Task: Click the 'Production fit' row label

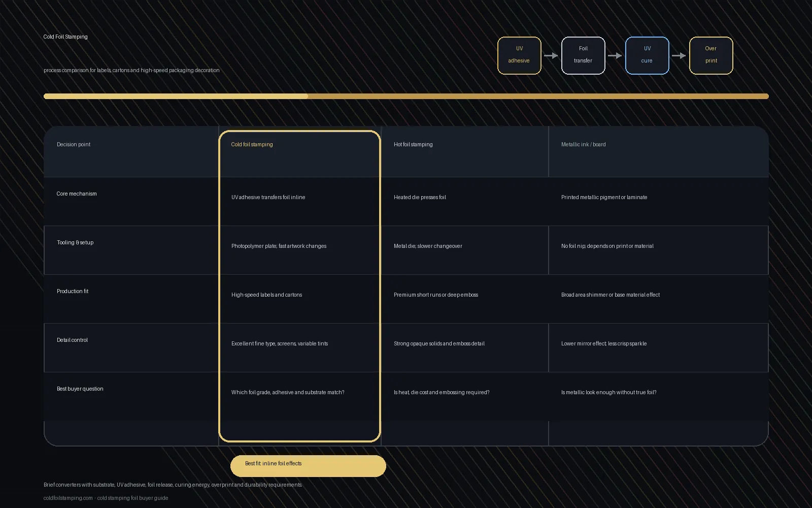Action: pos(73,291)
